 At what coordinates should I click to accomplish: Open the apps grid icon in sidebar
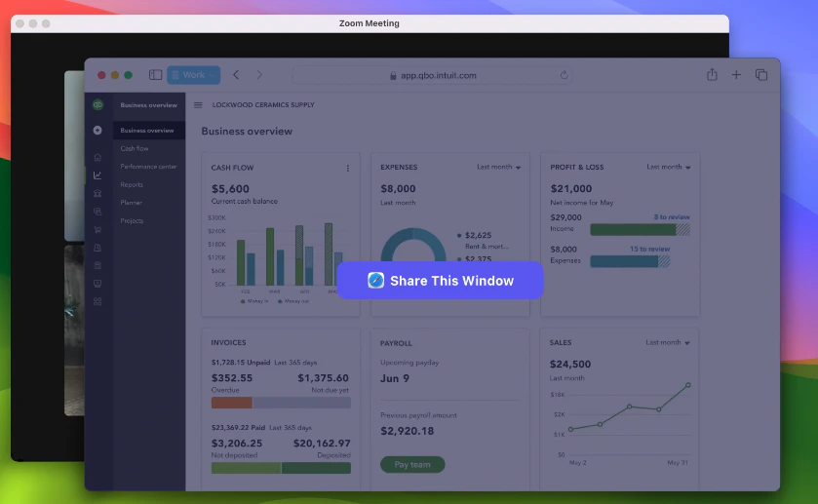(x=97, y=301)
